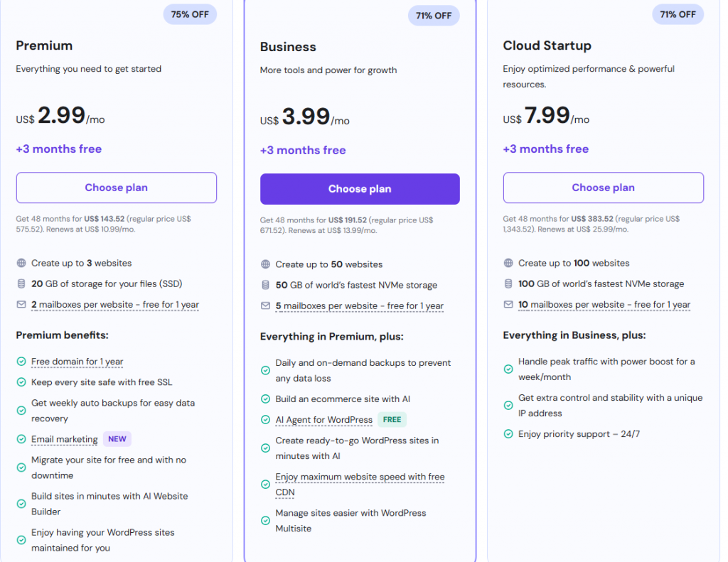The image size is (728, 562).
Task: Open the Free domain for 1 year link
Action: click(77, 362)
